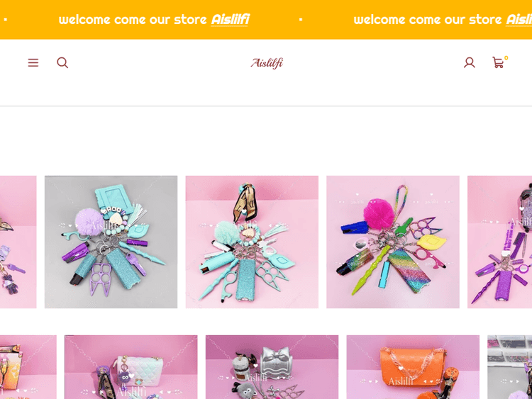Open the bottom-right gray storage box product

coord(509,367)
